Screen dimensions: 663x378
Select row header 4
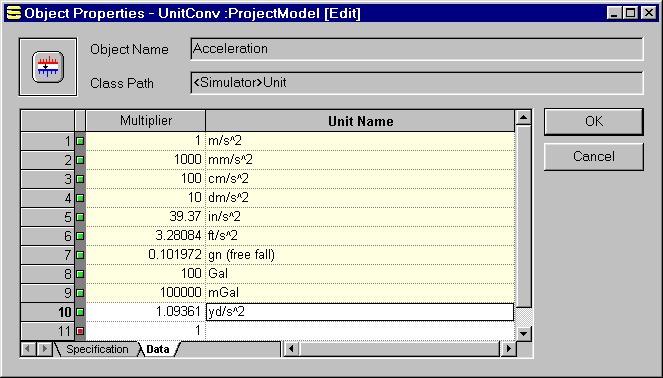pos(48,198)
